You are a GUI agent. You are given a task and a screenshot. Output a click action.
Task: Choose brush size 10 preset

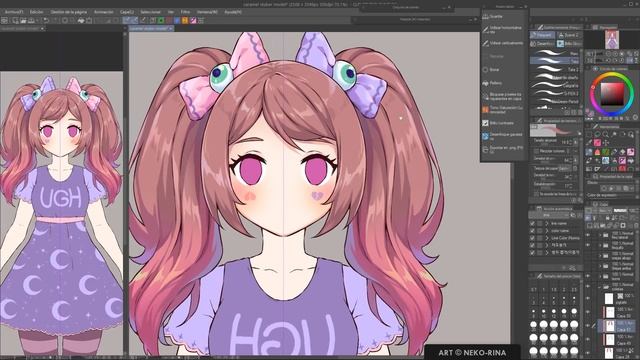(x=544, y=314)
